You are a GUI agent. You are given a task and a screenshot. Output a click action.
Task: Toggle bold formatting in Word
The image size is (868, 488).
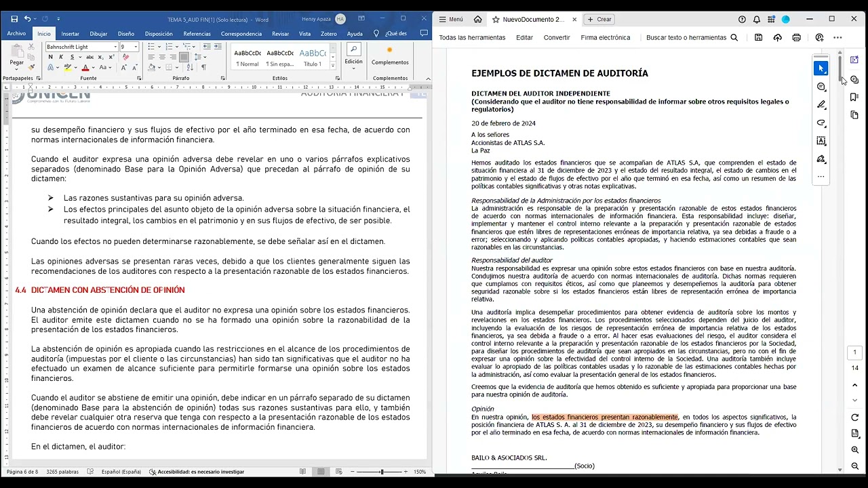click(50, 58)
